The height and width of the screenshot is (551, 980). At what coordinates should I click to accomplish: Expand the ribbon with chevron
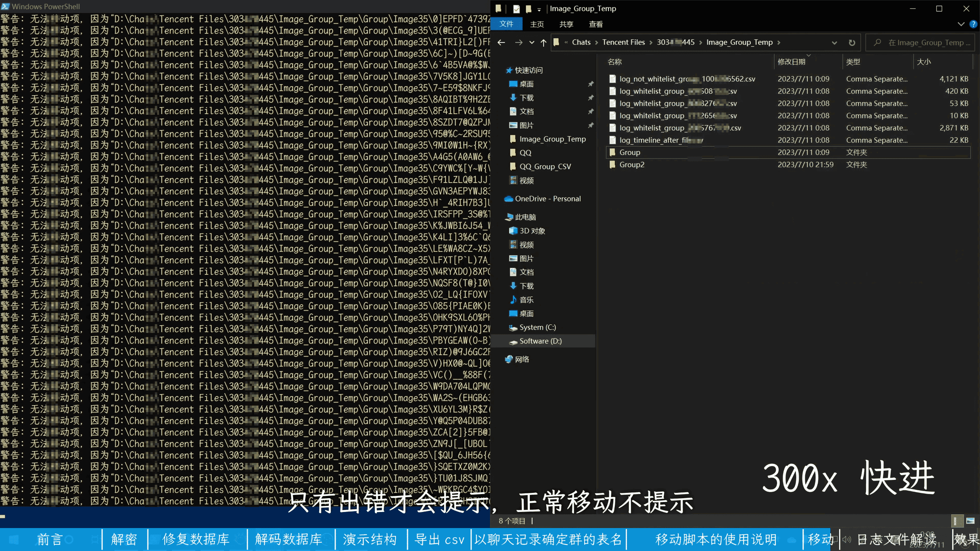[961, 24]
